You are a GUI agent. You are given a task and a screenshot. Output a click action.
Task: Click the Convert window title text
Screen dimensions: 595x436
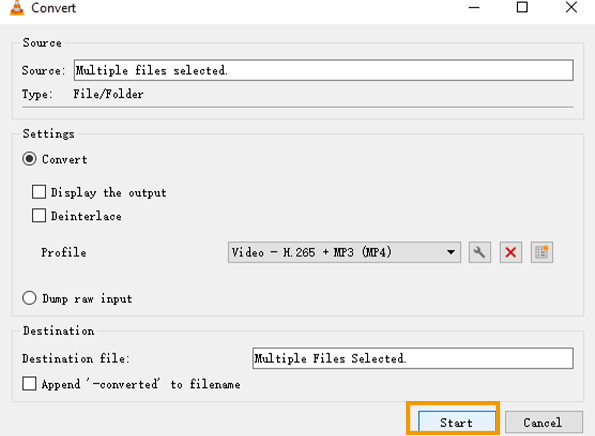click(x=54, y=8)
